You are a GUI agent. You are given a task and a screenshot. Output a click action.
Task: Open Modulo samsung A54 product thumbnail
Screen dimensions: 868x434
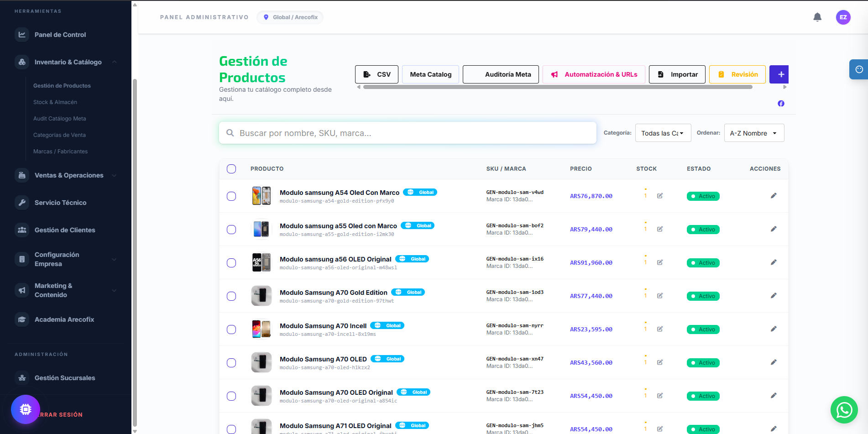(x=261, y=196)
